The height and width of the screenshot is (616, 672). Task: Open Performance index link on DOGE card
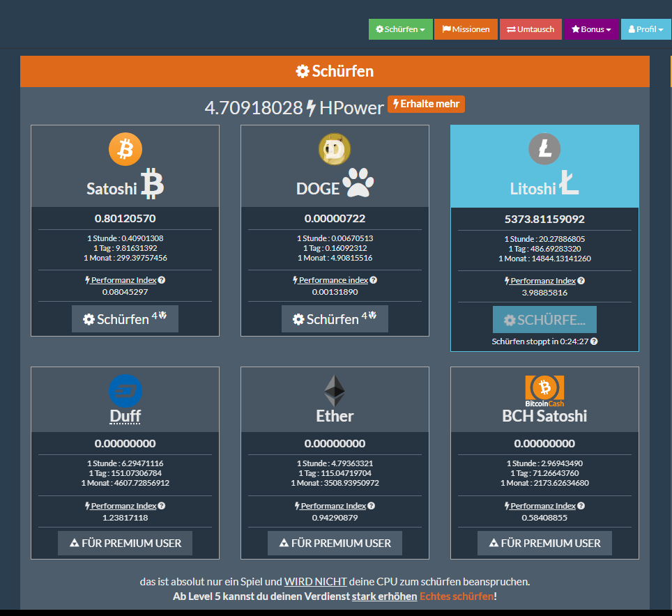click(333, 280)
